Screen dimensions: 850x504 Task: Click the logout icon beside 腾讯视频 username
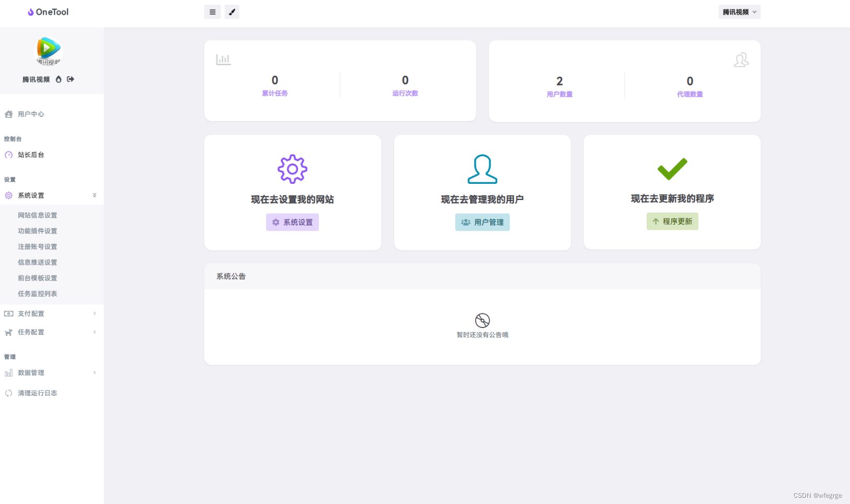click(x=70, y=79)
